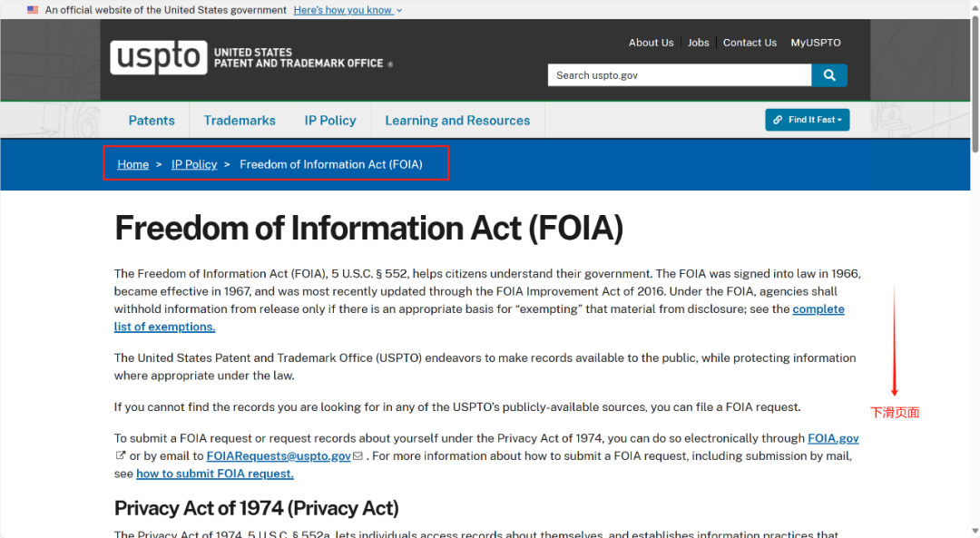Viewport: 980px width, 538px height.
Task: Go to Home via breadcrumb
Action: pos(133,164)
